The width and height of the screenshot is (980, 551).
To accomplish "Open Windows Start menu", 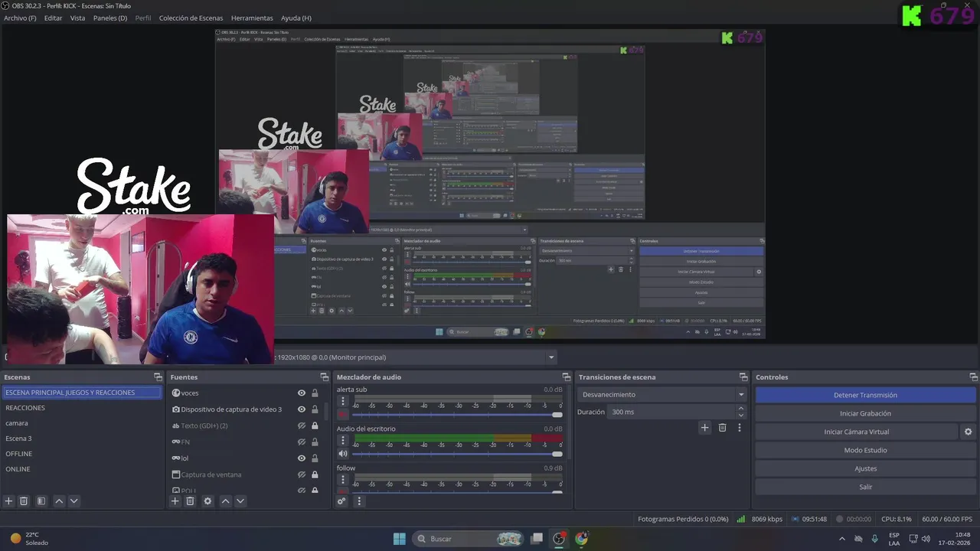I will click(399, 539).
